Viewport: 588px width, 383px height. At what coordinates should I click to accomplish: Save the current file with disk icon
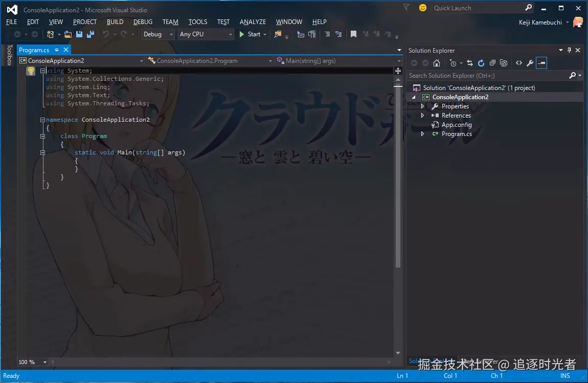[x=79, y=34]
